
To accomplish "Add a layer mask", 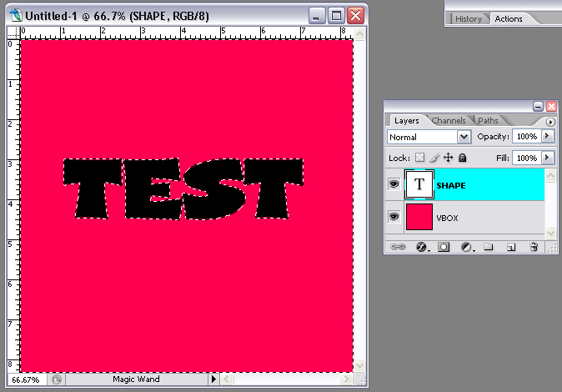I will tap(444, 247).
